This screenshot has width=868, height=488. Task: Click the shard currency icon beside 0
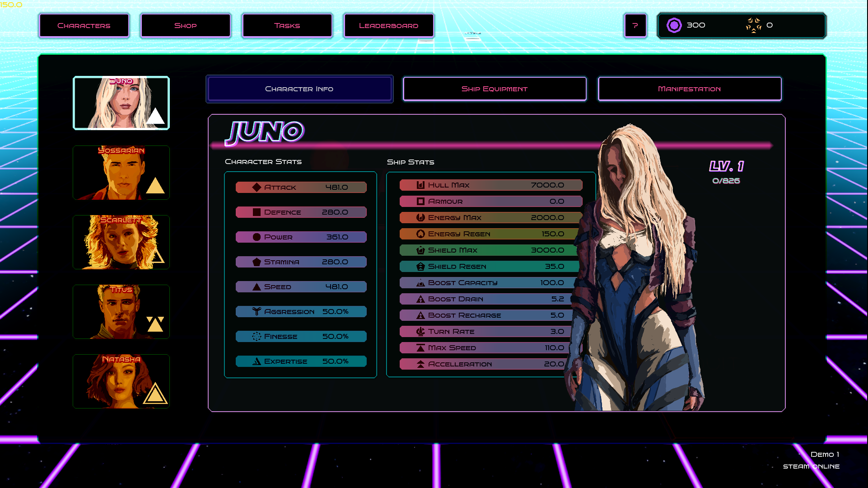(x=753, y=25)
